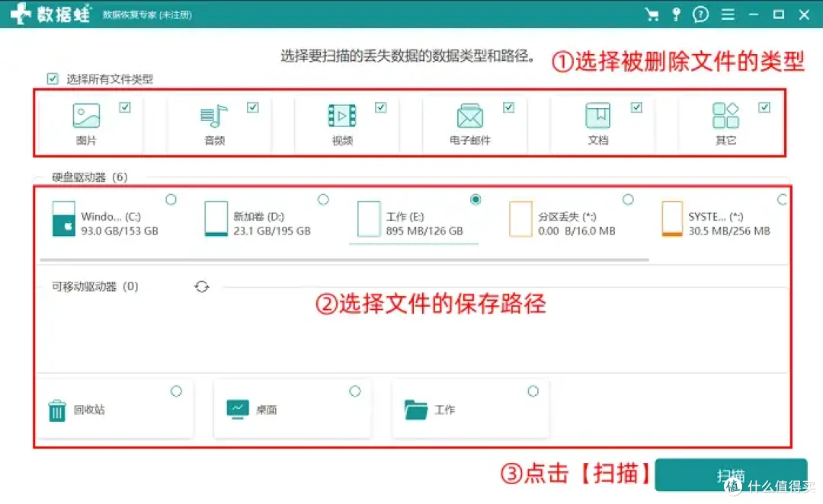Select the 分区丢失 partition radio button

tap(628, 199)
